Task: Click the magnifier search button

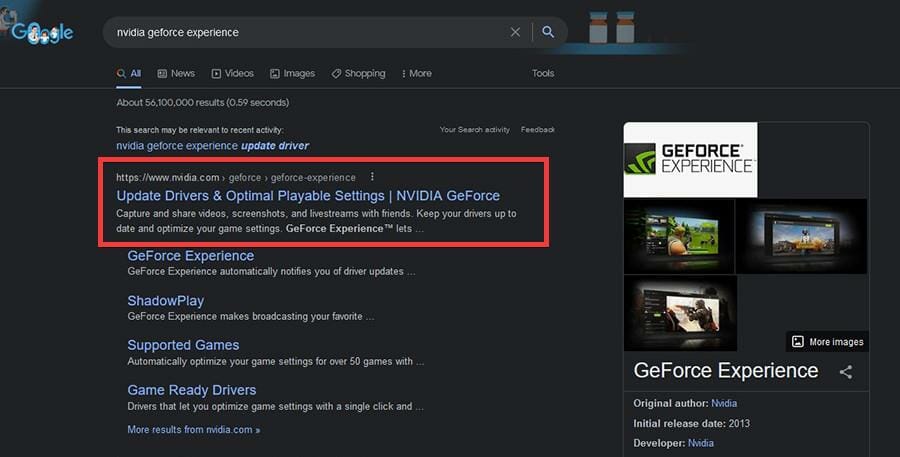Action: (x=548, y=32)
